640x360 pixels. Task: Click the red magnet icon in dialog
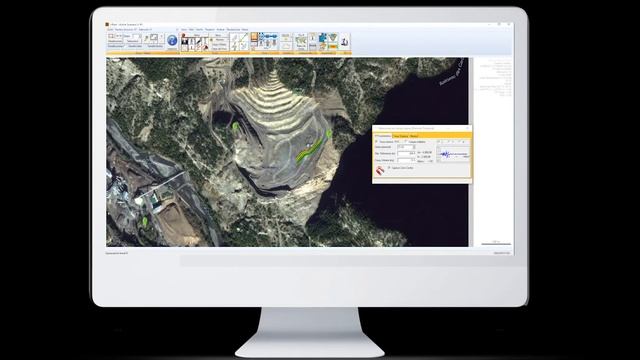pos(380,170)
